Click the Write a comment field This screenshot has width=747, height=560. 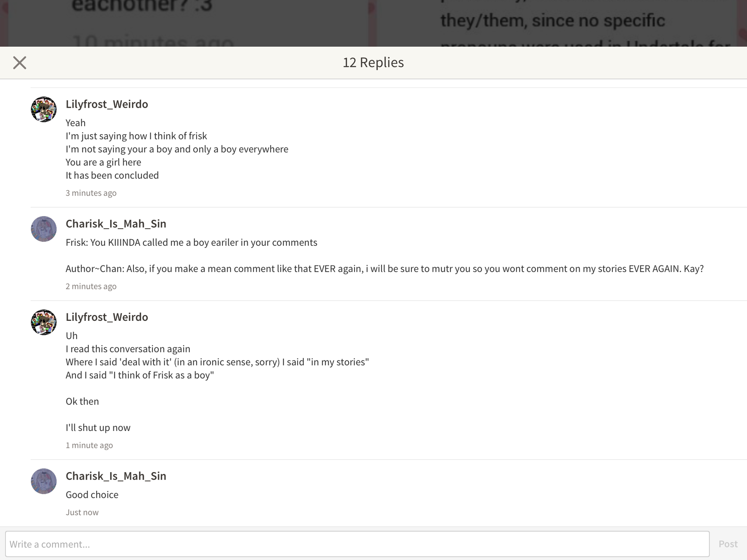tap(357, 544)
